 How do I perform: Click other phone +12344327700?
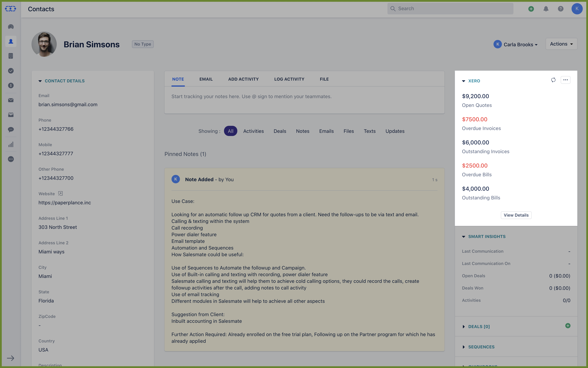coord(56,178)
